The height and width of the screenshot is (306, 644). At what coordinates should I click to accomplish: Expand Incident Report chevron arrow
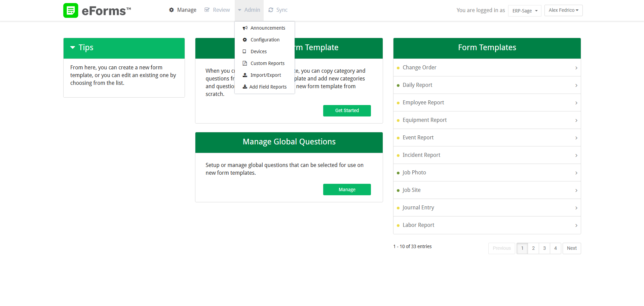(576, 156)
